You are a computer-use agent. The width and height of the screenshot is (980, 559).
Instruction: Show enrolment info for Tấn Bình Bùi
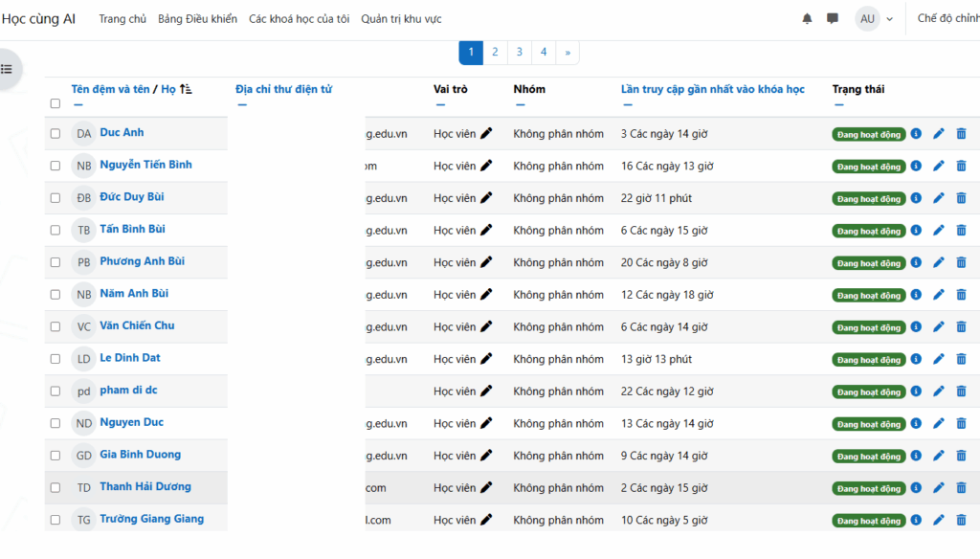pos(916,231)
